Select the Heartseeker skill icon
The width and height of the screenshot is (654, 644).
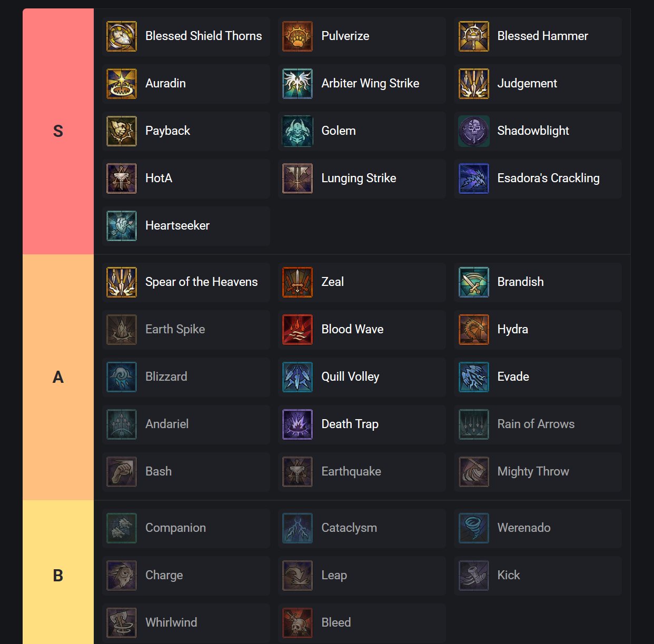pos(122,226)
